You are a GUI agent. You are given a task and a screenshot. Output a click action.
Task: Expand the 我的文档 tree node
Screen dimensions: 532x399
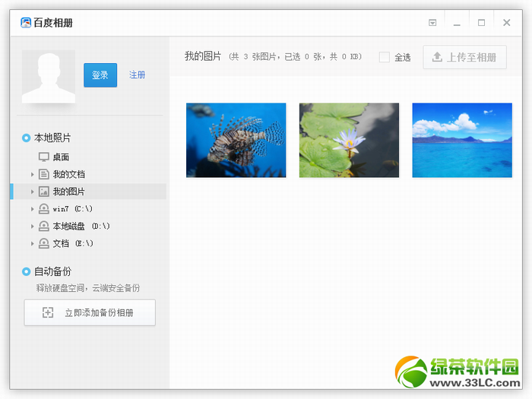32,174
